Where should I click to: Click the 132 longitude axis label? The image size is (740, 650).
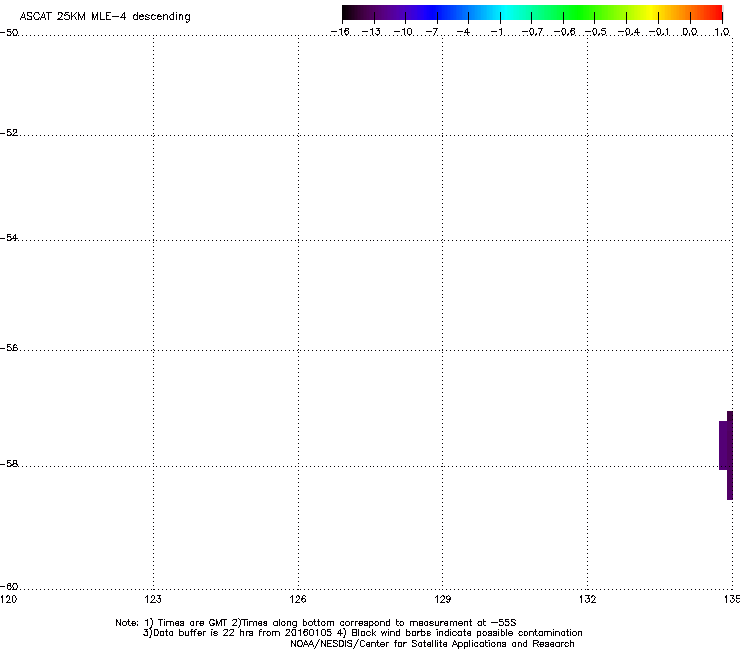[x=587, y=599]
